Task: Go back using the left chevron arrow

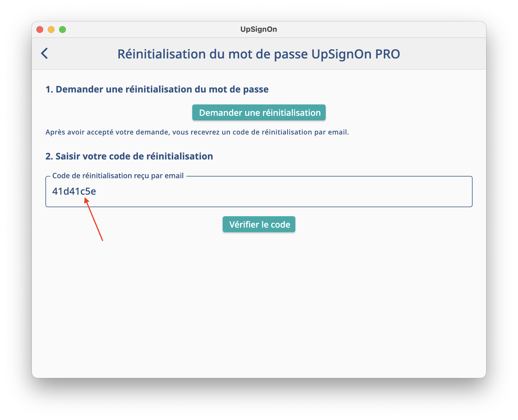Action: click(x=45, y=53)
